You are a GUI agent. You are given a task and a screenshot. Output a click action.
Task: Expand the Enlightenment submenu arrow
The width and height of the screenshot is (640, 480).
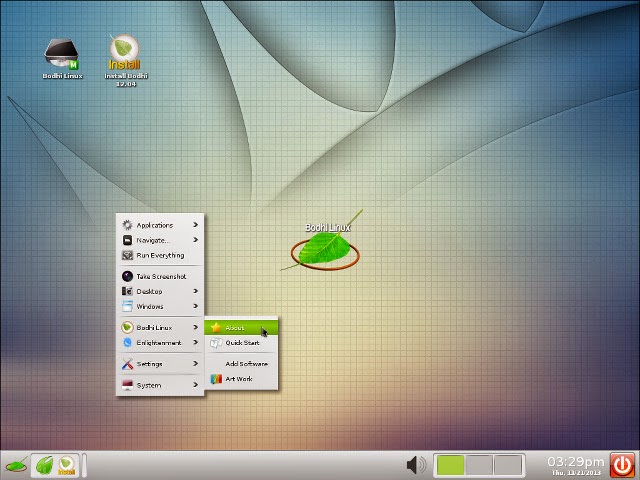tap(196, 342)
